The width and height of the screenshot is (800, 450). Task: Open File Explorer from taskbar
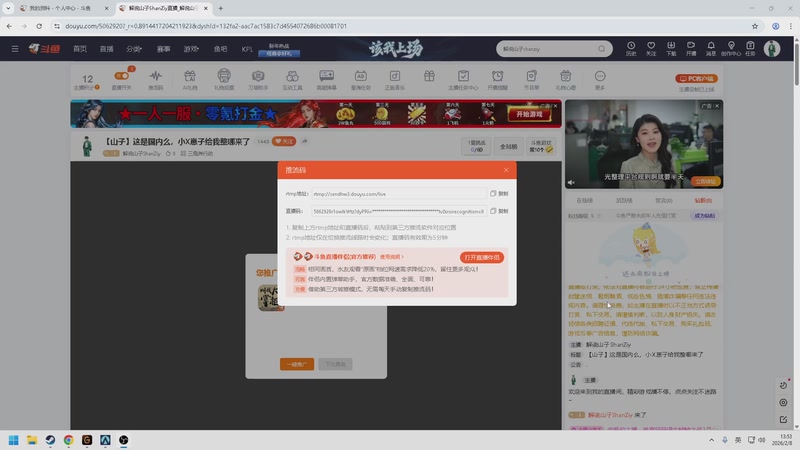[x=32, y=440]
